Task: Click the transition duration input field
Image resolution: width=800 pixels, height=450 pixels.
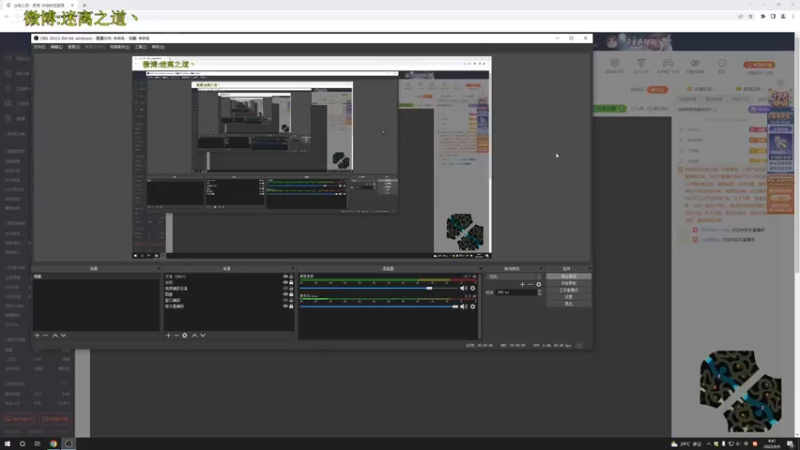Action: point(516,292)
